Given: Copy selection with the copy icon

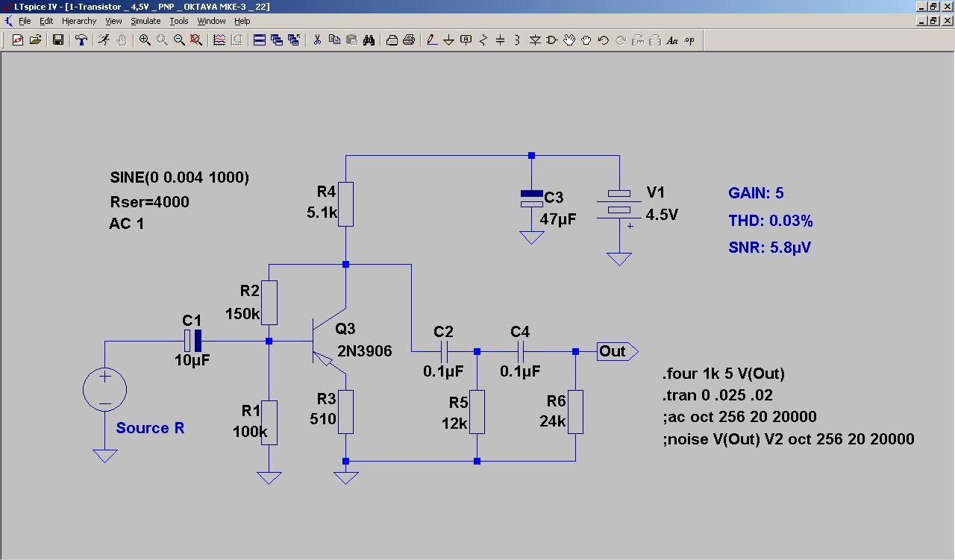Looking at the screenshot, I should pyautogui.click(x=334, y=40).
